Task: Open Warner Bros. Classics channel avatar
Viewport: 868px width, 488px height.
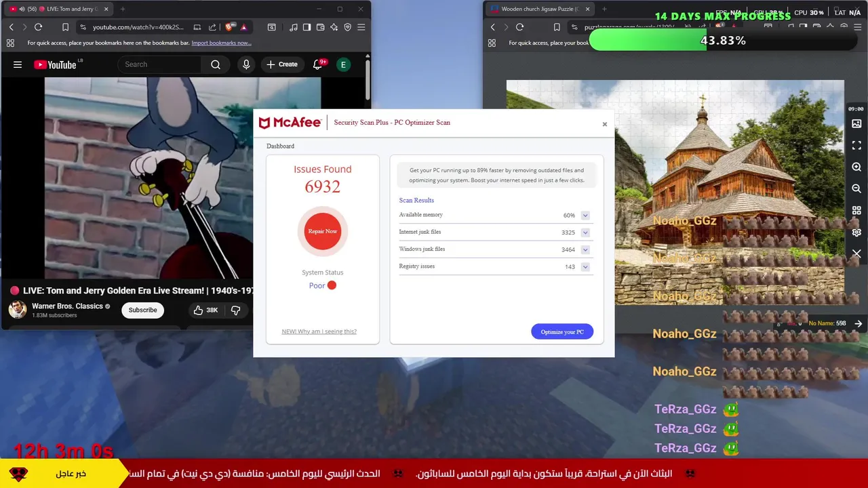Action: (x=18, y=310)
